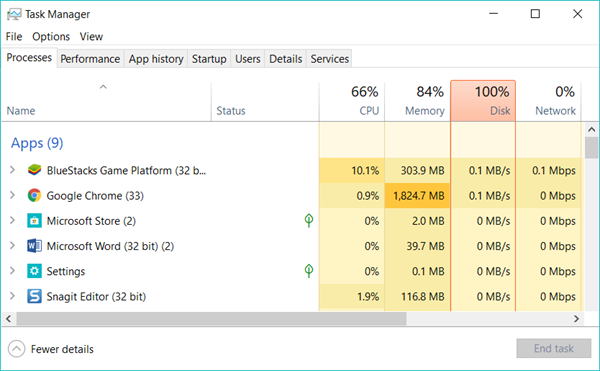Sort by the Disk column header

point(483,101)
